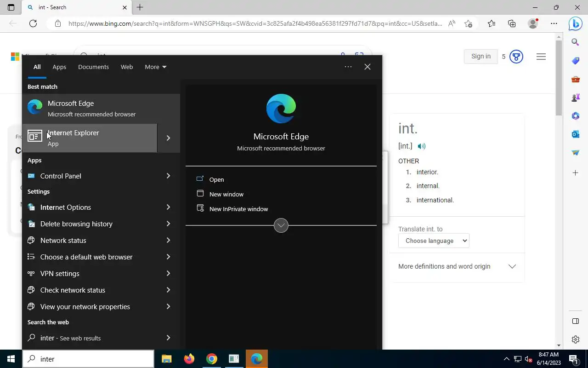Switch to Apps search tab
Image resolution: width=588 pixels, height=368 pixels.
click(x=59, y=67)
